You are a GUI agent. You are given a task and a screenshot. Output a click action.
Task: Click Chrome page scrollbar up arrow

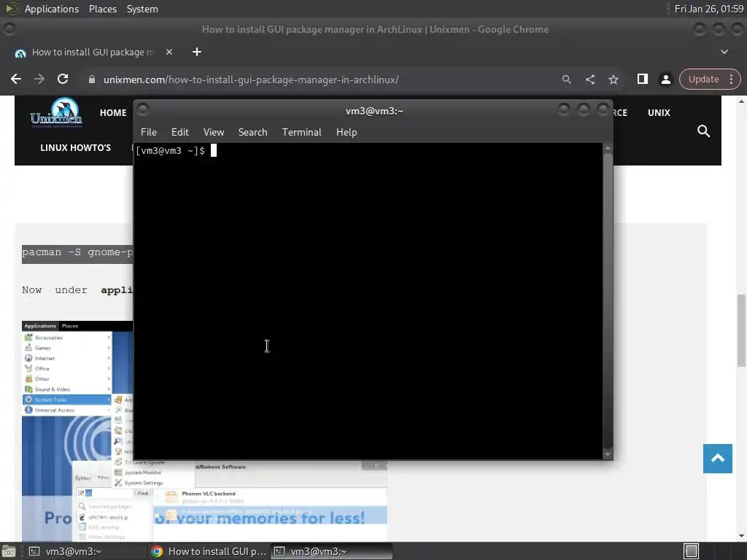741,101
